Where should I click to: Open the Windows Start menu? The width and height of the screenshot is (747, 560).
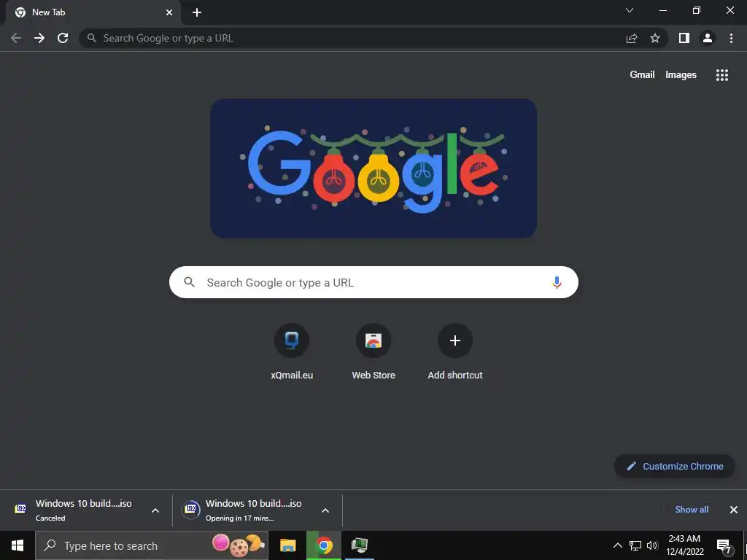[18, 545]
